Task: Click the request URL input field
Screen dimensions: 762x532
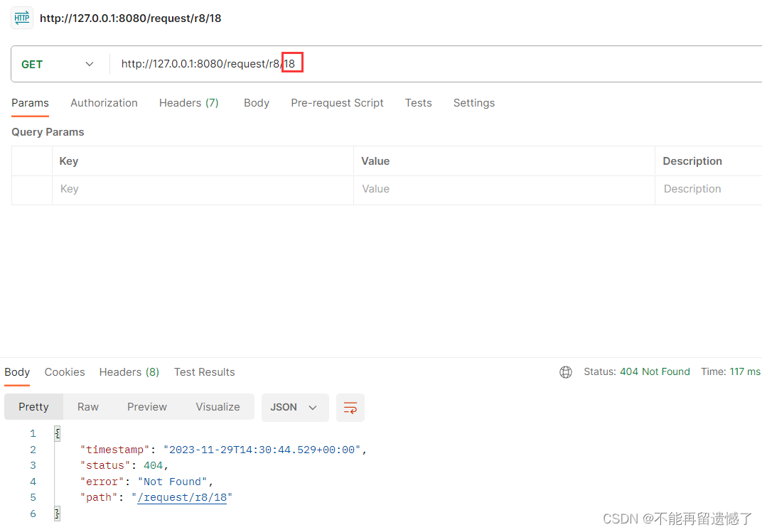Action: point(437,64)
